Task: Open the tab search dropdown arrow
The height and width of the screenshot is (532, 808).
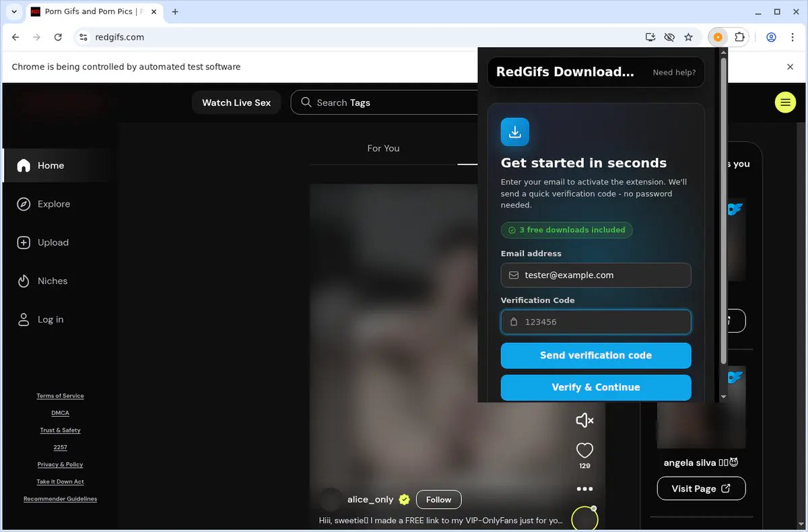Action: 14,11
